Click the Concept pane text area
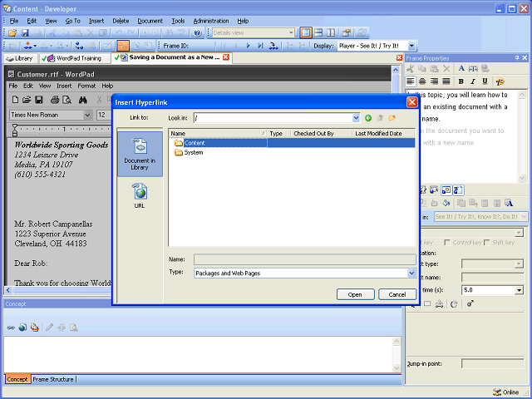 199,354
